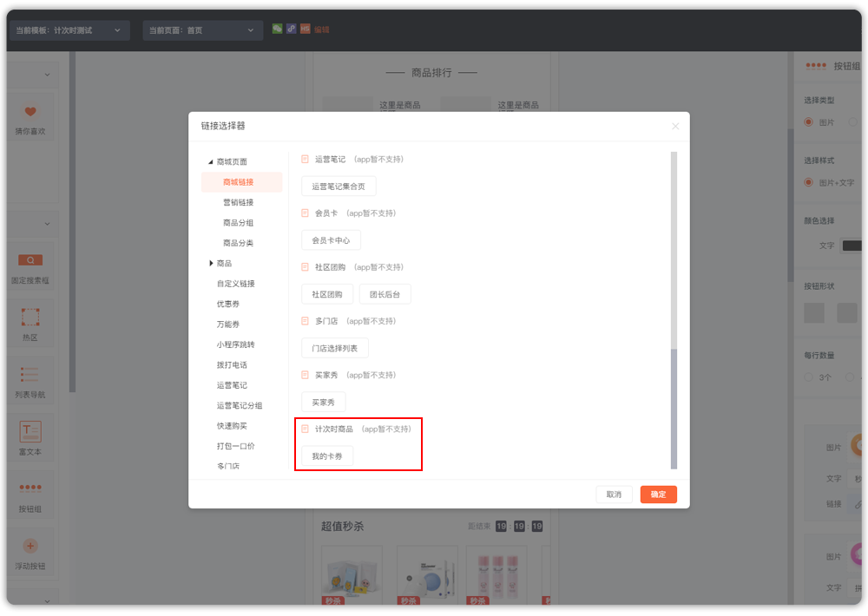The height and width of the screenshot is (616, 868).
Task: Click the green WeChat icon in top bar
Action: (x=278, y=29)
